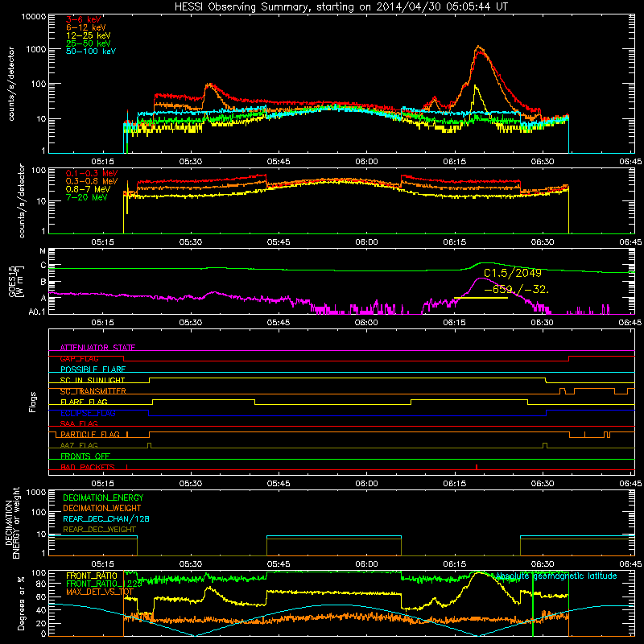The height and width of the screenshot is (644, 644).
Task: Select the ATTENUATOR_STATE flag label
Action: tap(97, 348)
